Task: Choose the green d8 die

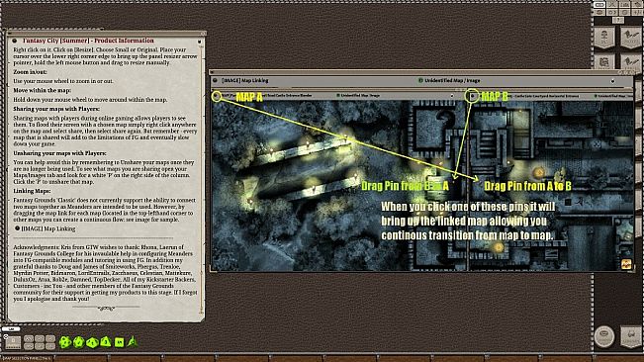Action: tap(106, 341)
